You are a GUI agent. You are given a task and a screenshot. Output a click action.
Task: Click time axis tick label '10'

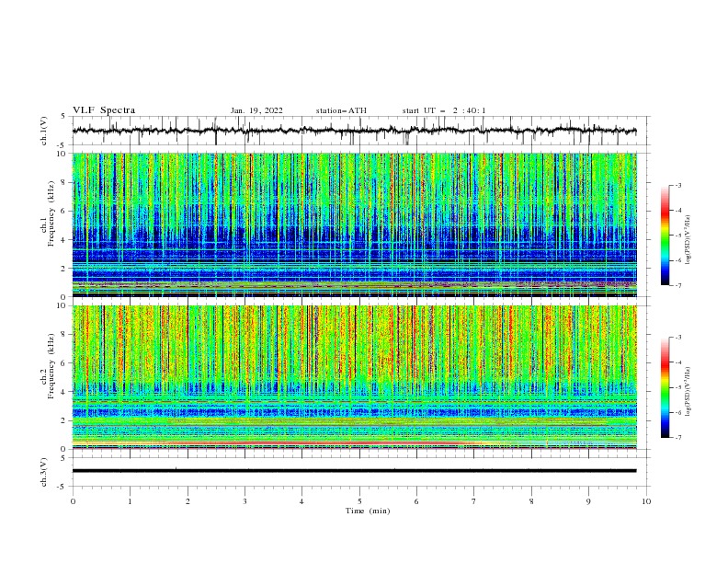pyautogui.click(x=646, y=501)
